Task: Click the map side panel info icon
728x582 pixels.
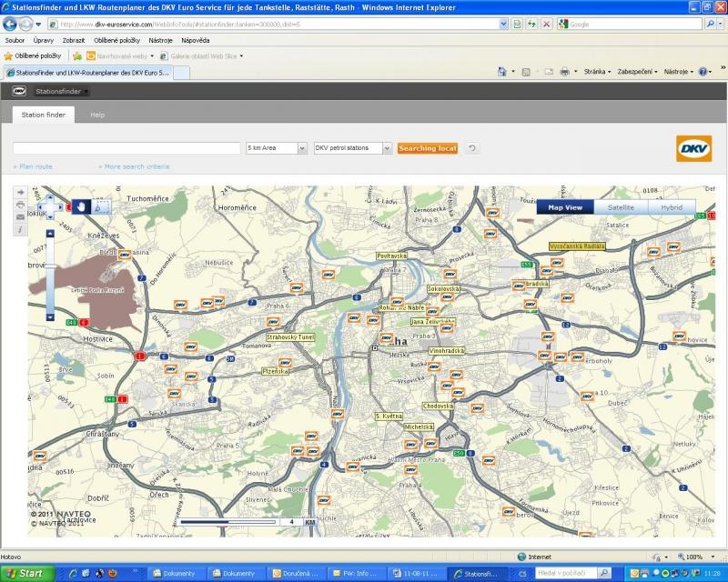Action: click(20, 229)
